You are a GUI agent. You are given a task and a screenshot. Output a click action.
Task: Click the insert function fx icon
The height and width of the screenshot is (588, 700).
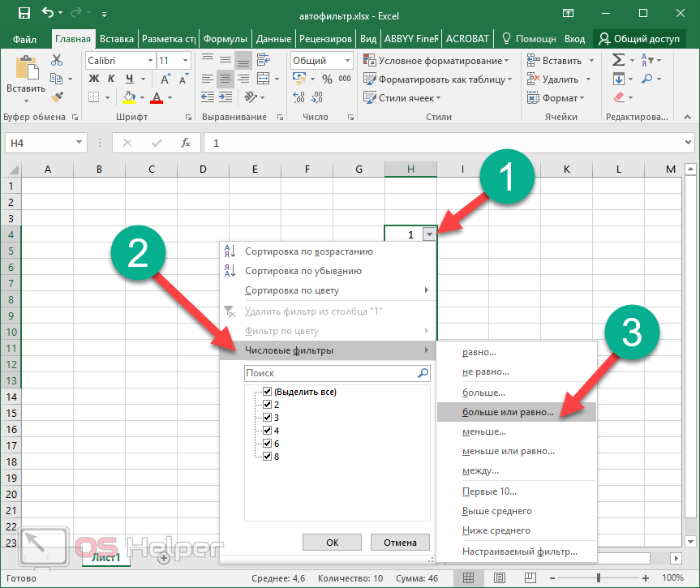[x=185, y=143]
